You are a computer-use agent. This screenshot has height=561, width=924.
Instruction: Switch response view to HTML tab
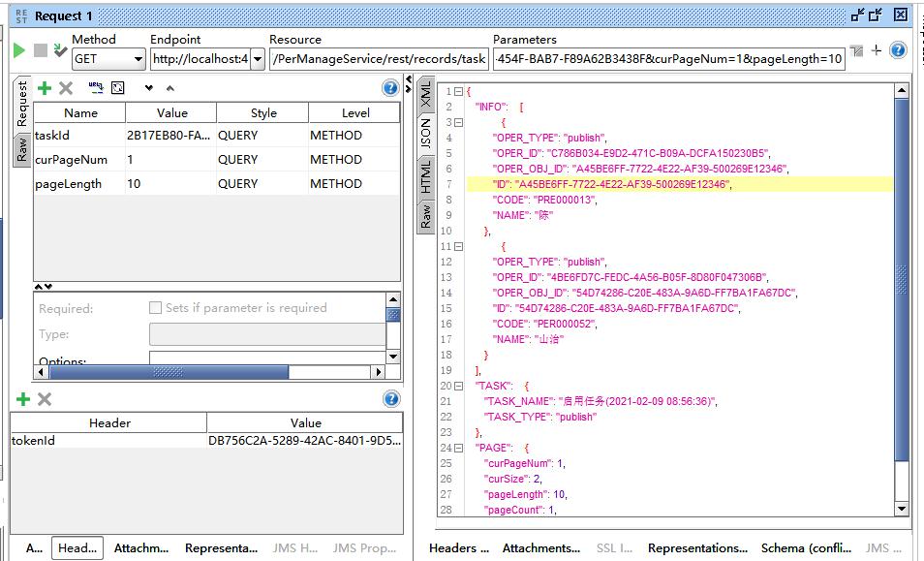pos(425,176)
